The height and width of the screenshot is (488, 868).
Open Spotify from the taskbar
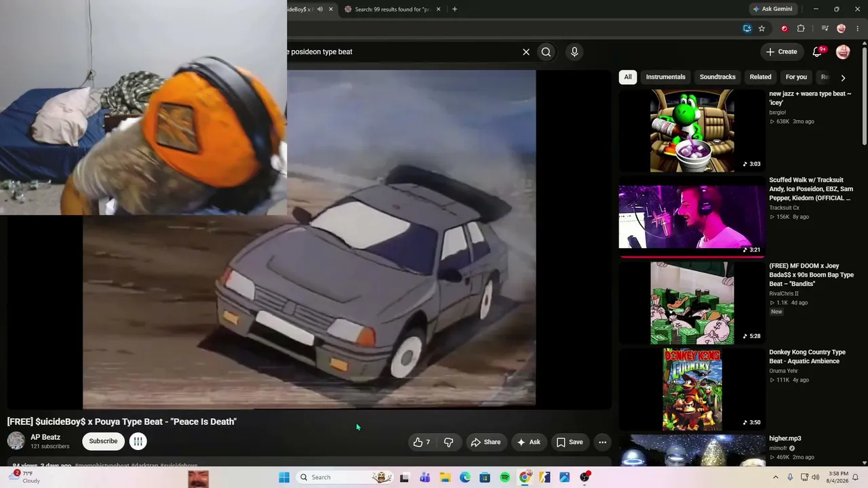tap(505, 477)
